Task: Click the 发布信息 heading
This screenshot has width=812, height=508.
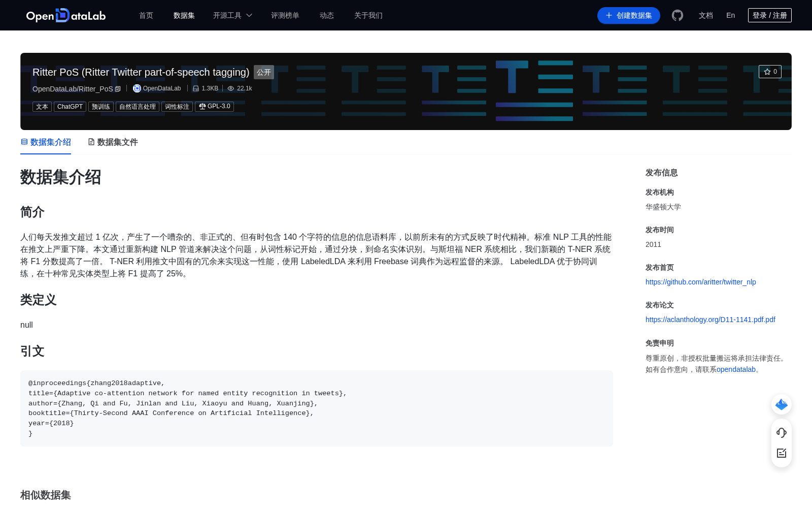Action: click(x=662, y=173)
